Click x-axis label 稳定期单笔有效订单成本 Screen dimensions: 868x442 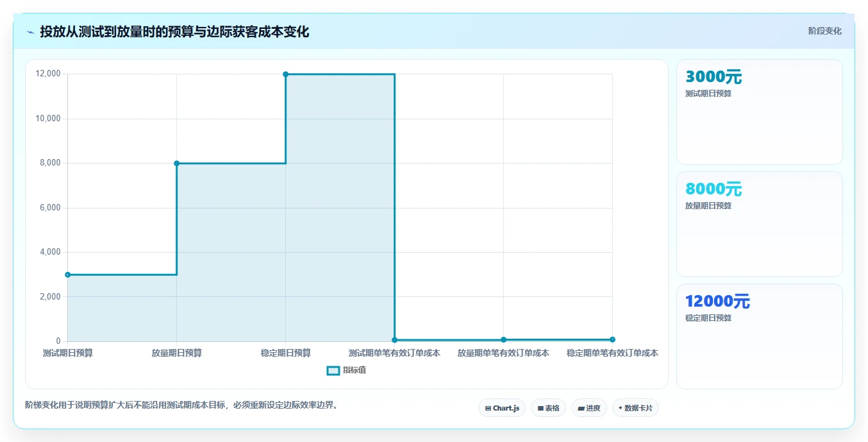click(612, 353)
